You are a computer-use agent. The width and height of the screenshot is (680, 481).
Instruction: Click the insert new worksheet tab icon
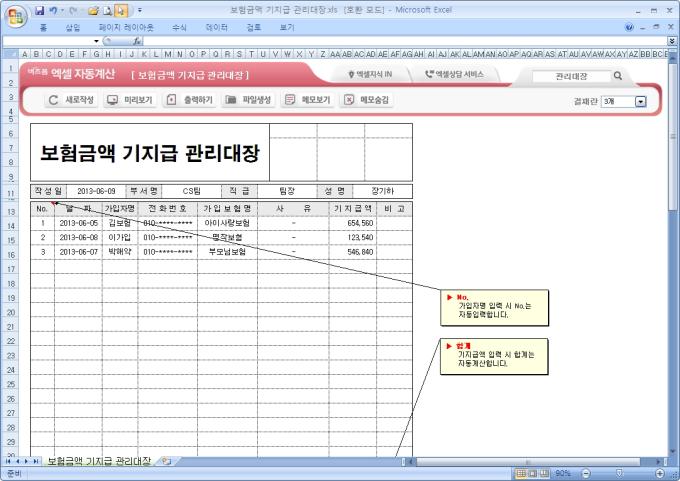(x=167, y=461)
